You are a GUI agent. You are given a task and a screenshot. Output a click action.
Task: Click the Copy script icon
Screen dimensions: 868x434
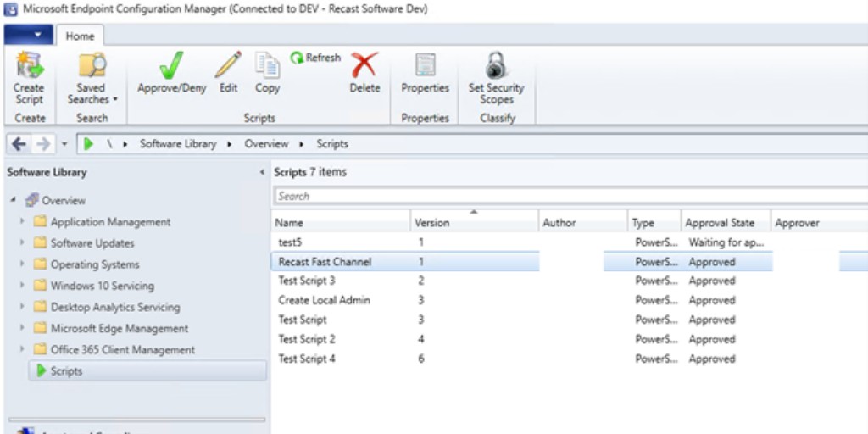tap(267, 64)
